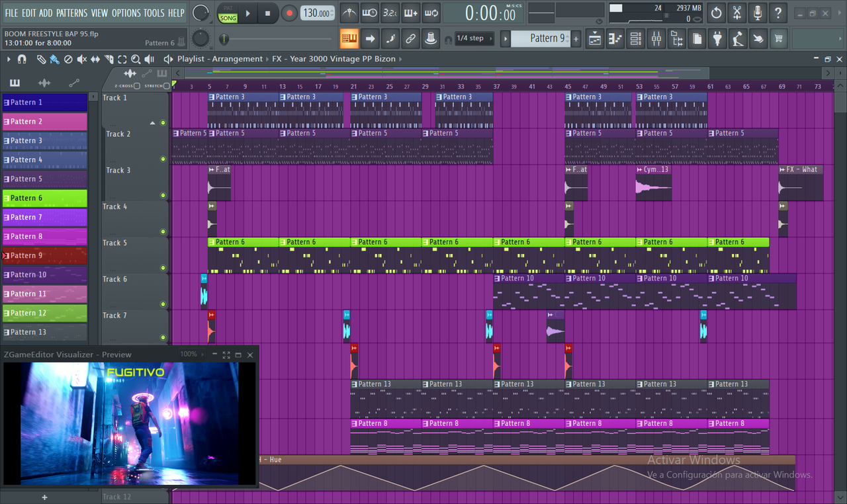This screenshot has width=847, height=504.
Task: Open the project picker copy icon
Action: [697, 39]
